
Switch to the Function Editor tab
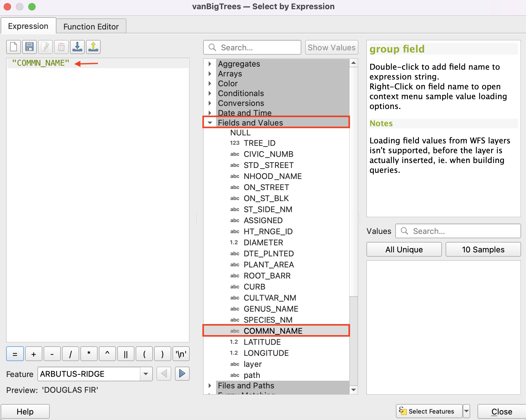(x=91, y=27)
